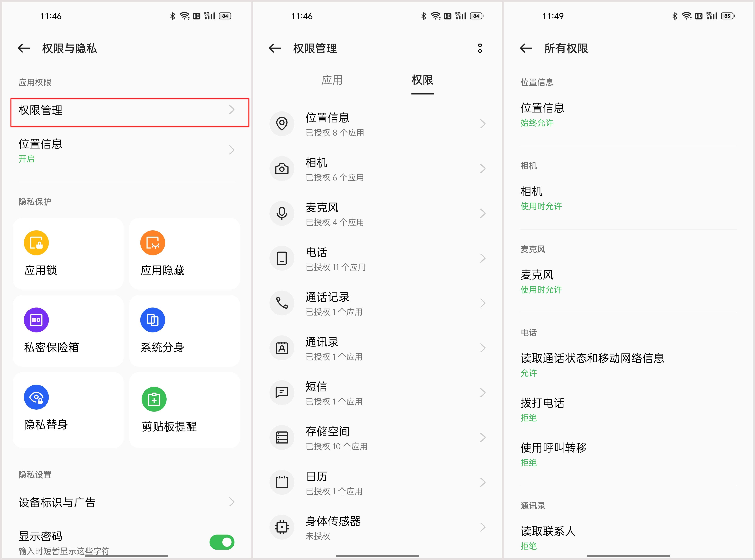Tap the battery indicator showing 83
Viewport: 755px width, 560px height.
728,16
